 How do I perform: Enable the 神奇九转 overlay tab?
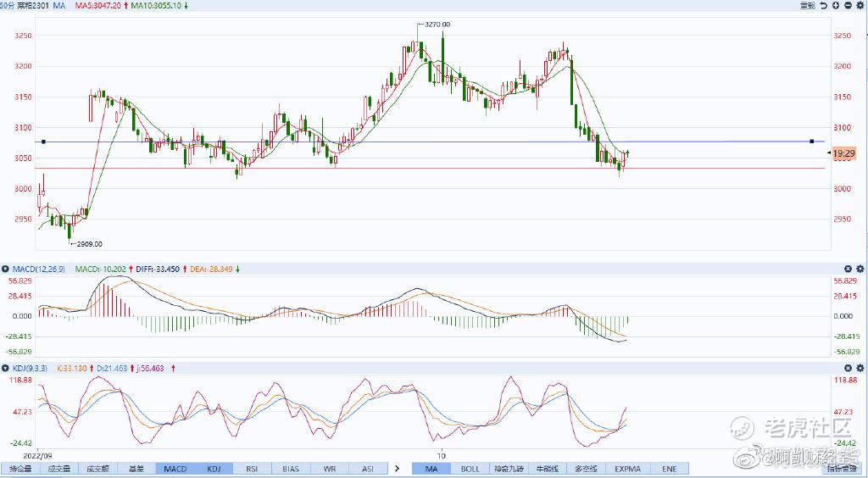click(509, 469)
